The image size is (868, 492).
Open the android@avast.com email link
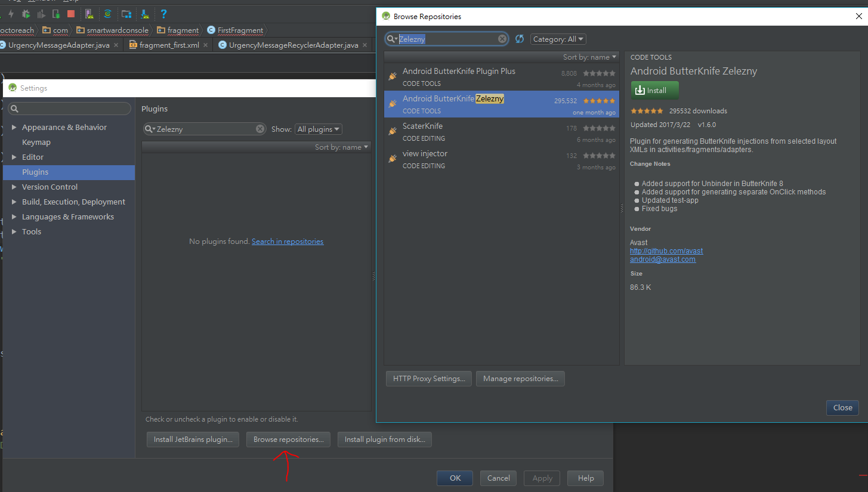pos(663,259)
